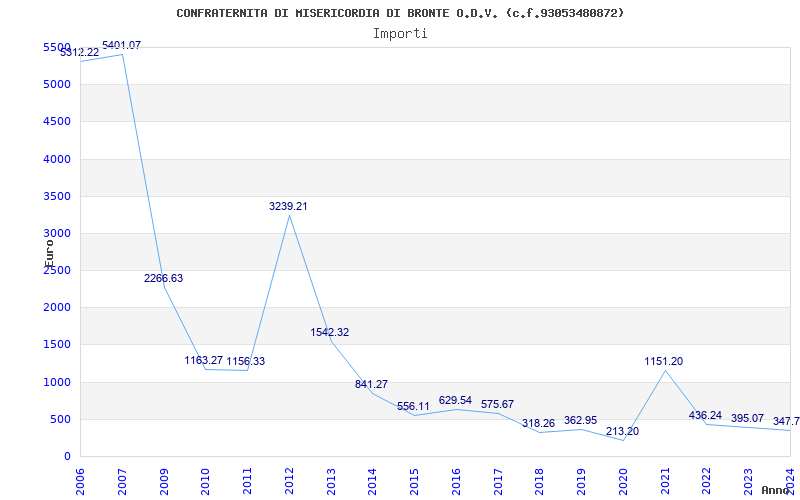Click the 4000 y-axis tick label
The width and height of the screenshot is (800, 500).
(57, 159)
